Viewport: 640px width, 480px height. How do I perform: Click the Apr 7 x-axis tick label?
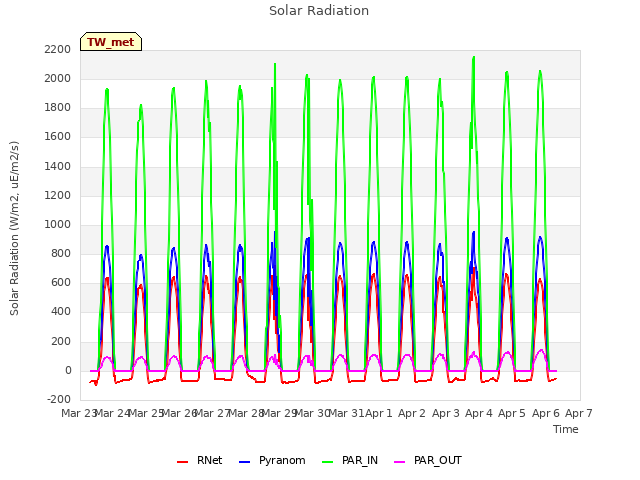tap(579, 413)
